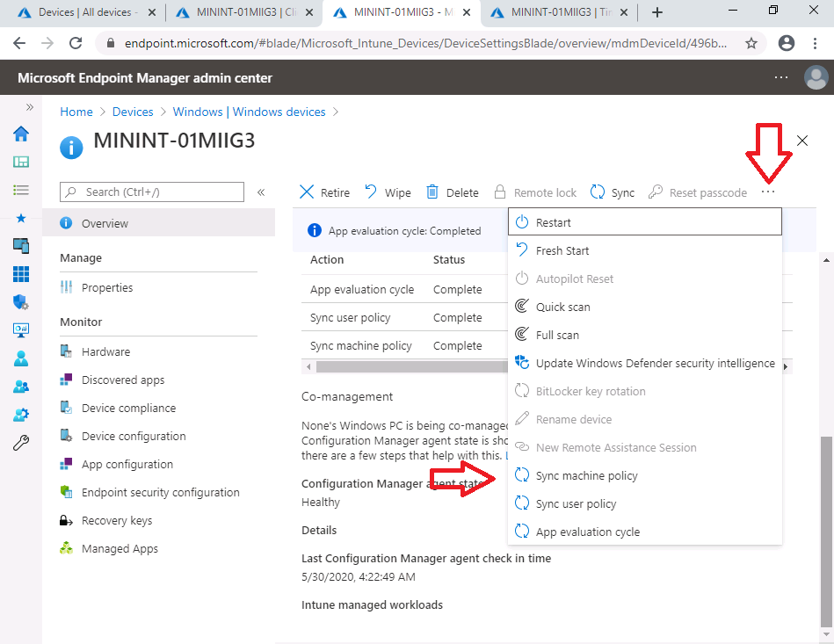Viewport: 834px width, 644px height.
Task: Select Update Windows Defender security intelligence
Action: coord(645,363)
